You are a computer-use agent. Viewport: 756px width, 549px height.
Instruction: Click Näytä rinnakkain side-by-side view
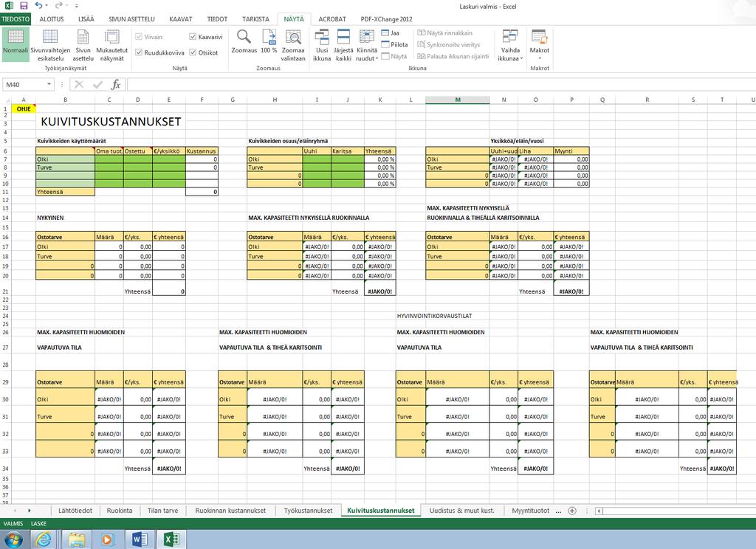tap(444, 32)
